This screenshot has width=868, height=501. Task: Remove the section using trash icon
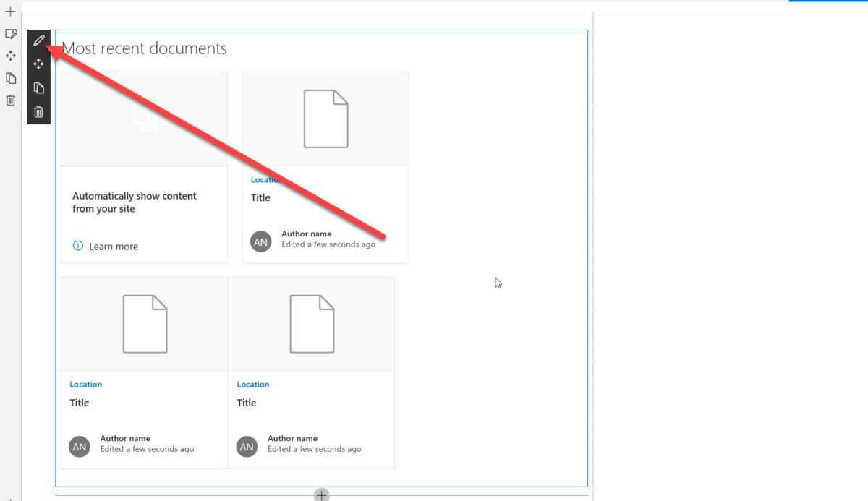tap(10, 100)
